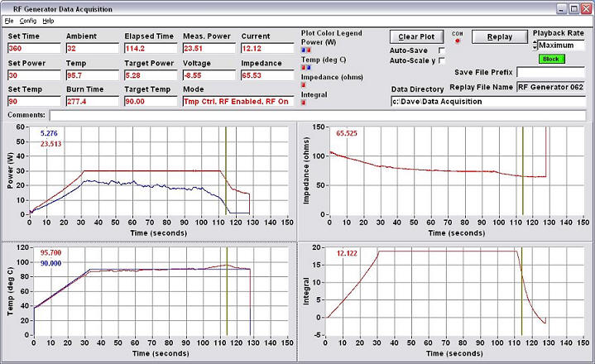
Task: Click the Set Power field
Action: 34,75
